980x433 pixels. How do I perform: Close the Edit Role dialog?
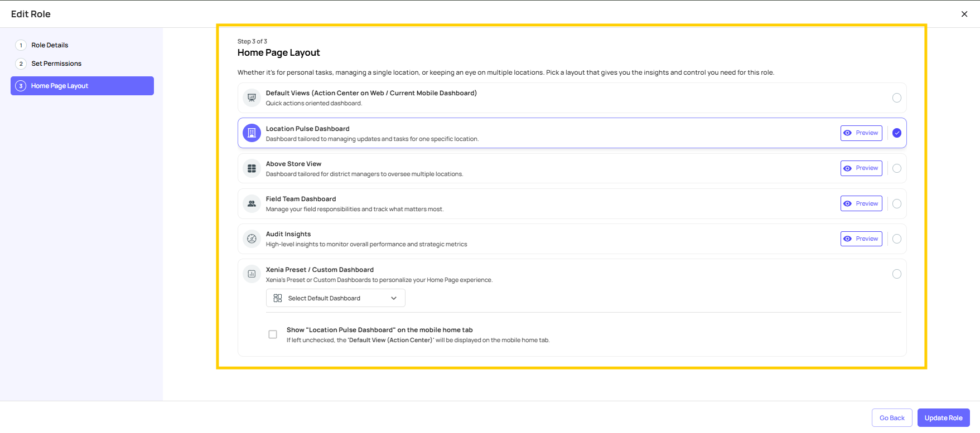tap(964, 14)
